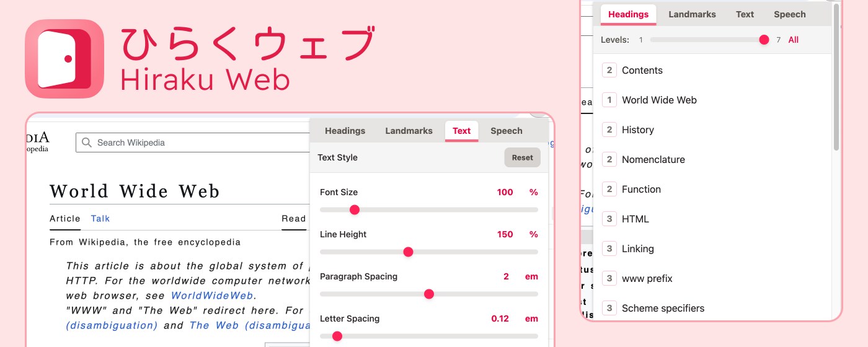
Task: Click the Reset text style button
Action: click(522, 157)
